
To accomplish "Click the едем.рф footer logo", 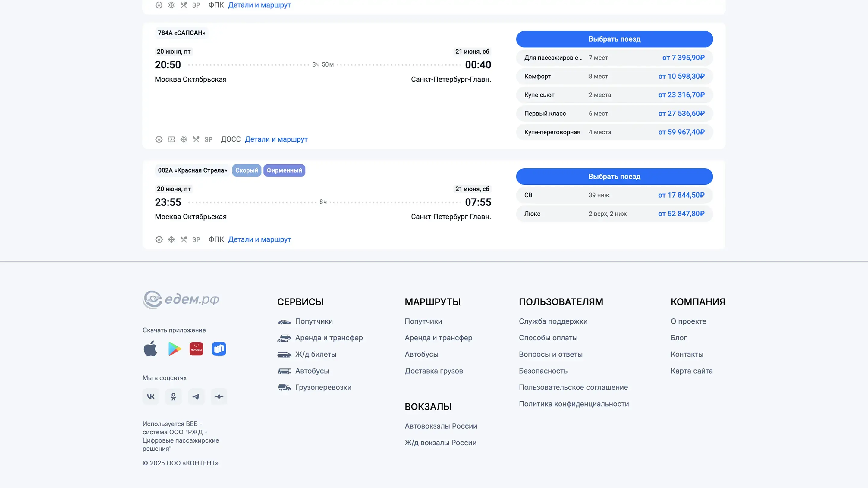I will click(181, 299).
